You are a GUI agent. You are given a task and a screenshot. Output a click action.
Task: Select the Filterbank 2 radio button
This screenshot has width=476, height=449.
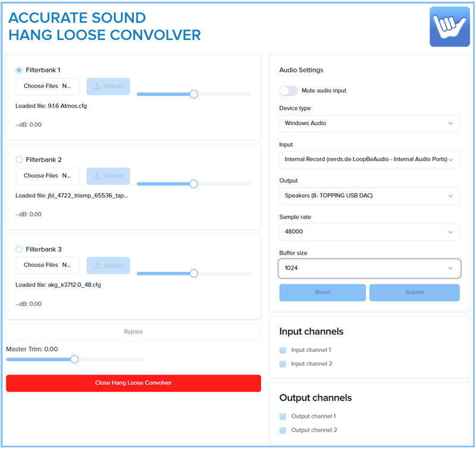[19, 159]
